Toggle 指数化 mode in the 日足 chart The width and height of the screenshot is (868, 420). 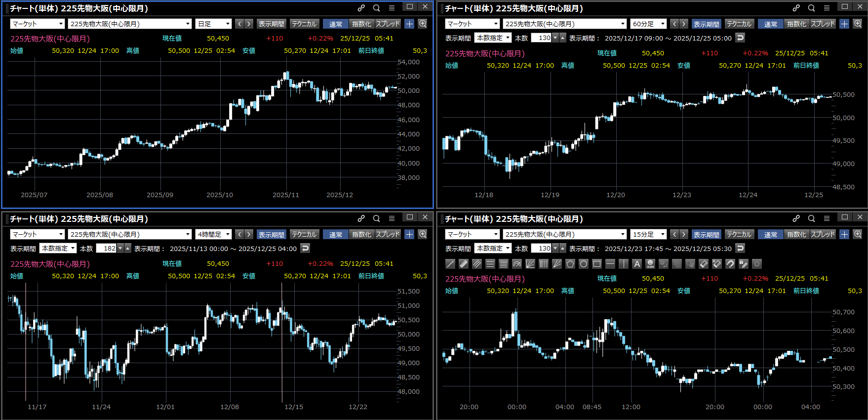point(361,24)
